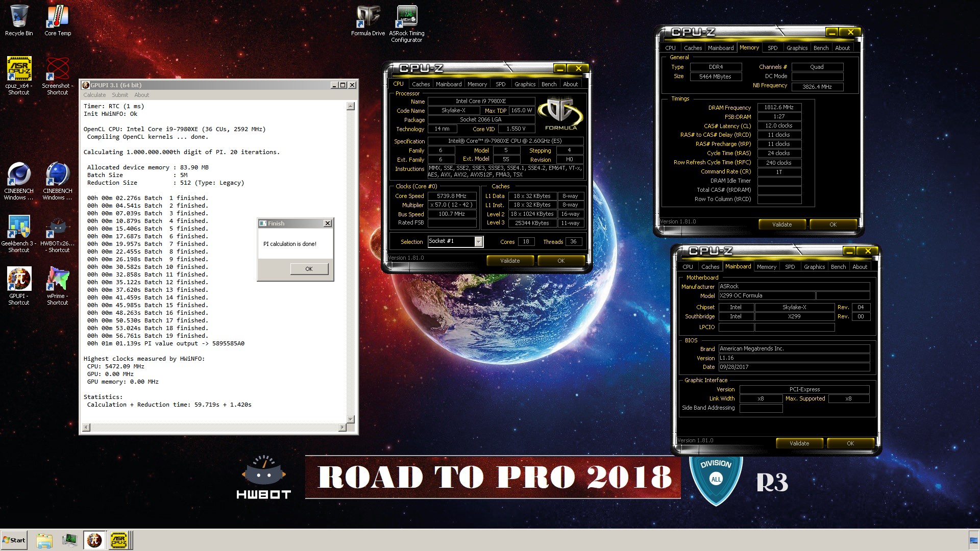
Task: Select SPD tab in CPU window
Action: [501, 84]
